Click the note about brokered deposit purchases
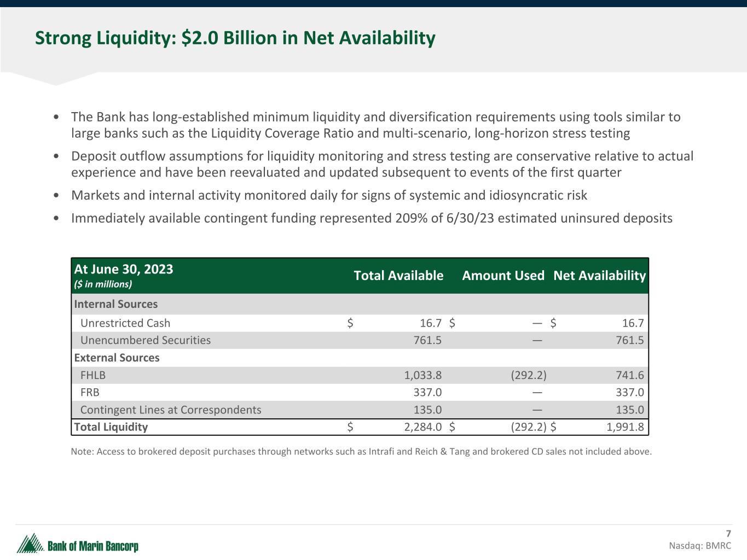This screenshot has width=747, height=560. point(361,452)
